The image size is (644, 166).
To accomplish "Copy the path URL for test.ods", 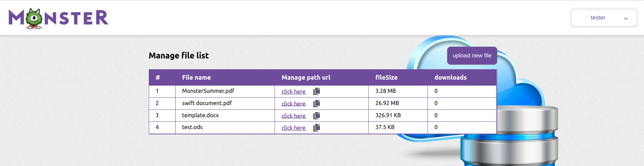I will click(316, 128).
